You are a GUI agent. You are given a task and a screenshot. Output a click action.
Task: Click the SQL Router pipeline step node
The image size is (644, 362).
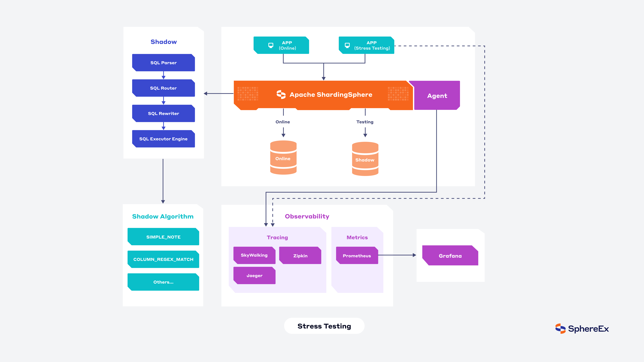pos(163,88)
